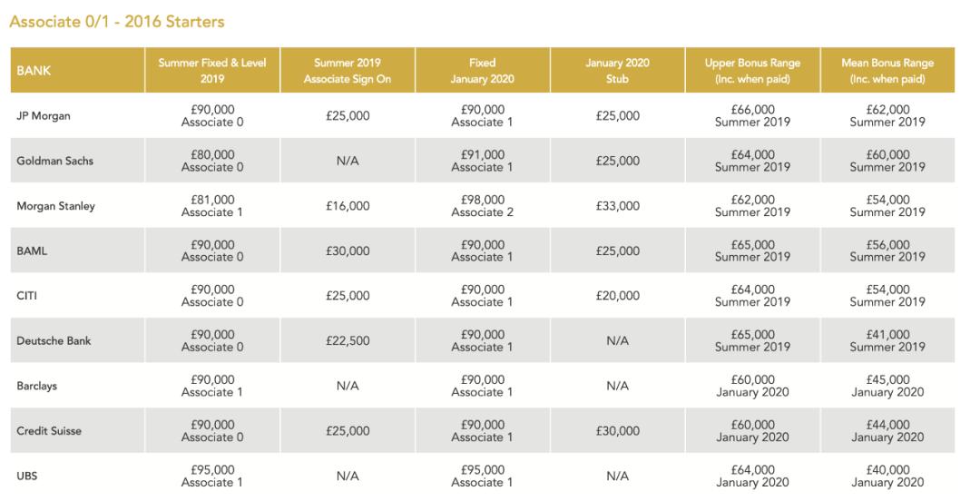
Task: Select the Barclays row label
Action: coord(37,386)
